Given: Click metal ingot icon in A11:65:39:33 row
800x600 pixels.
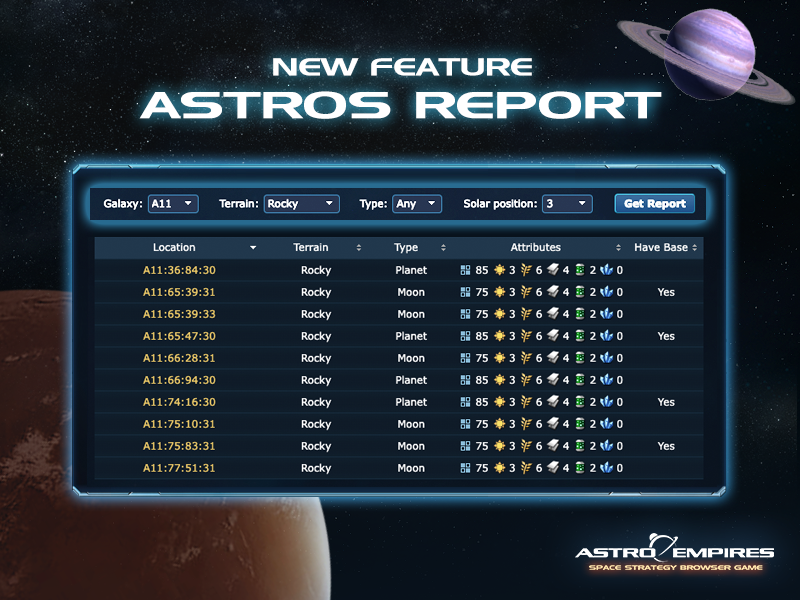Looking at the screenshot, I should 553,314.
